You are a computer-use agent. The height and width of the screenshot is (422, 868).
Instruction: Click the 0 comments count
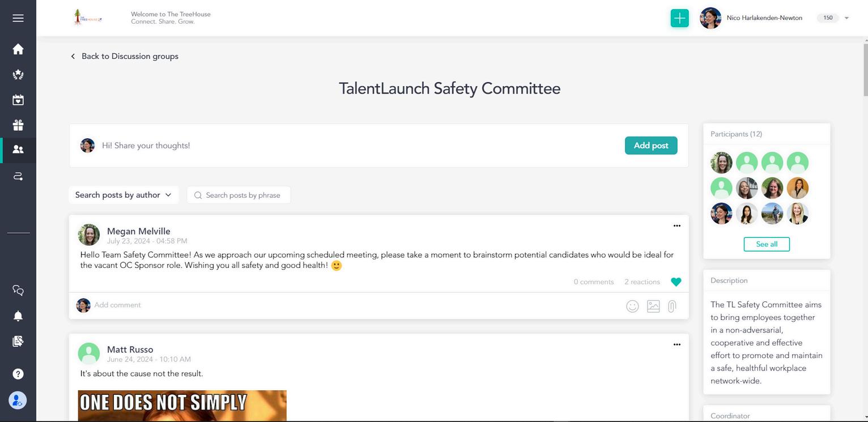point(594,282)
